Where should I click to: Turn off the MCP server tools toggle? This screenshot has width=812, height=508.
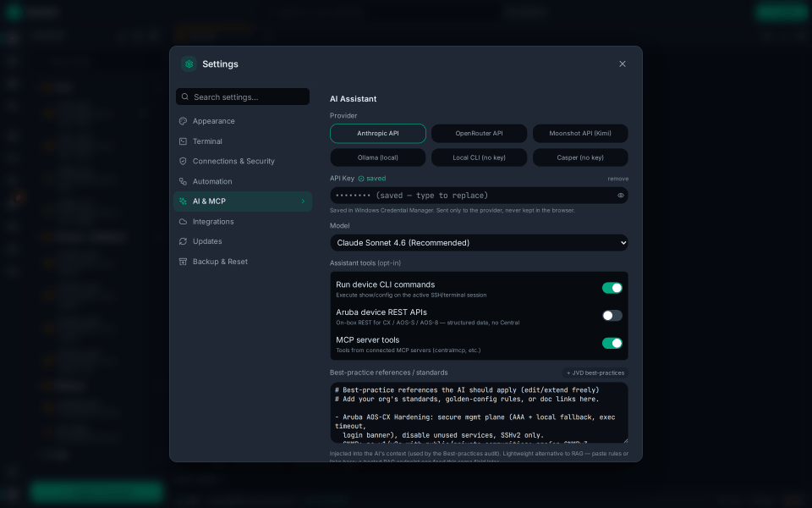[612, 343]
